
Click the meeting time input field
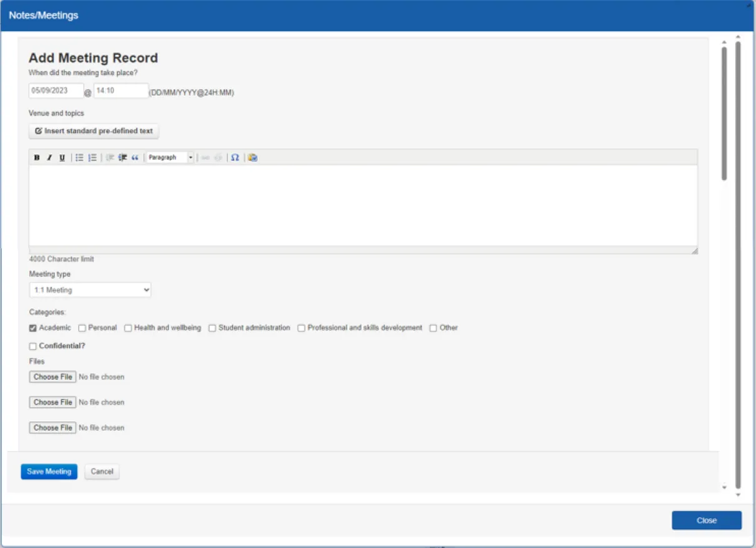coord(121,90)
